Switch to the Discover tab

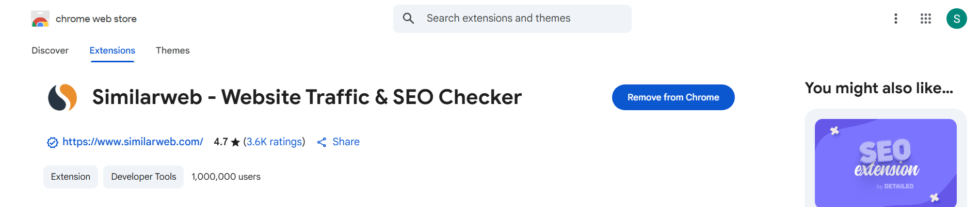pyautogui.click(x=50, y=50)
